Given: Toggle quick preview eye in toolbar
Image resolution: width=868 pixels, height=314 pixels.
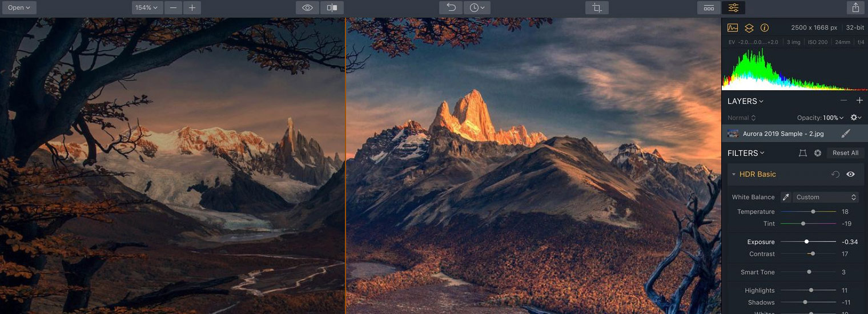Looking at the screenshot, I should 307,8.
